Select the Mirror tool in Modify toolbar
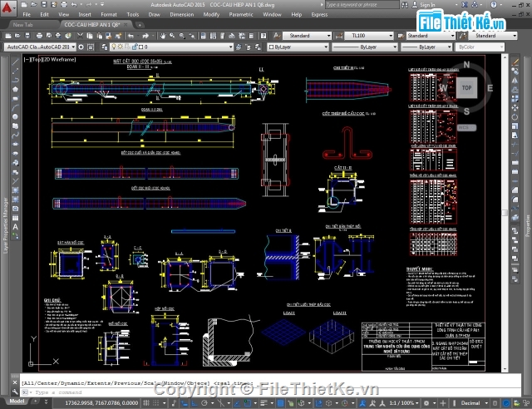Viewport: 532px width, 409px height. 515,81
